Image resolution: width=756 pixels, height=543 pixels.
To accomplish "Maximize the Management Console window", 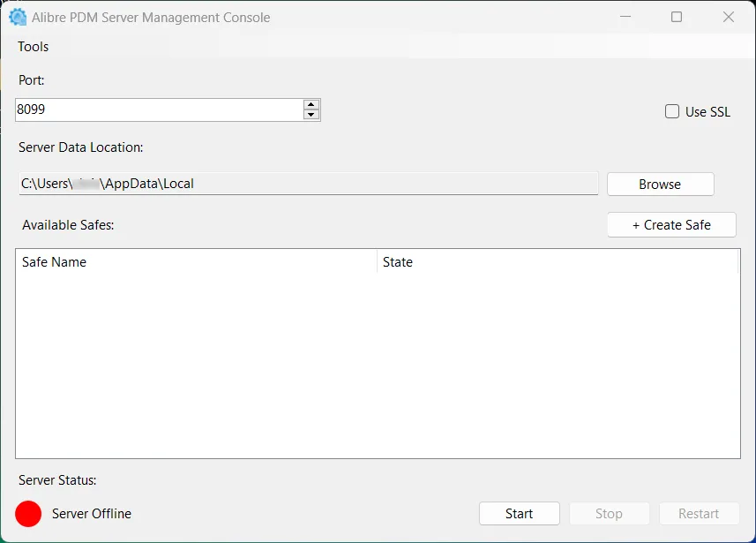I will click(x=677, y=17).
